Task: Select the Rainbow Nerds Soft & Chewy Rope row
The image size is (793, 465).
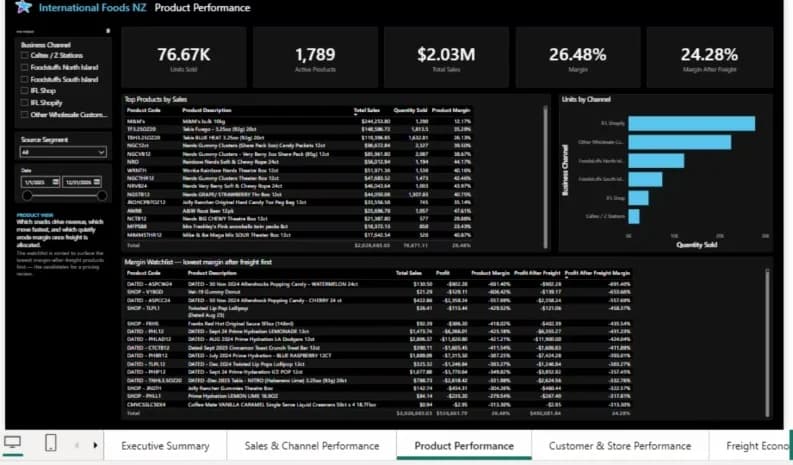Action: 298,162
